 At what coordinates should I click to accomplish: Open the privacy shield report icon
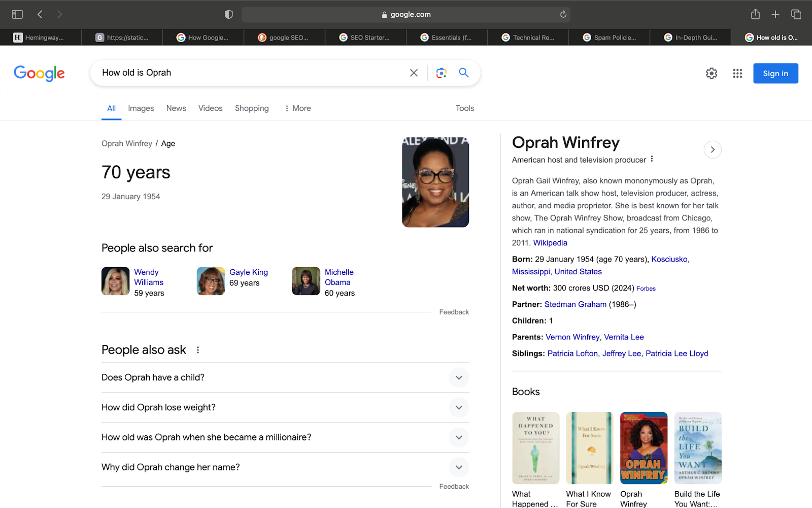pyautogui.click(x=229, y=14)
